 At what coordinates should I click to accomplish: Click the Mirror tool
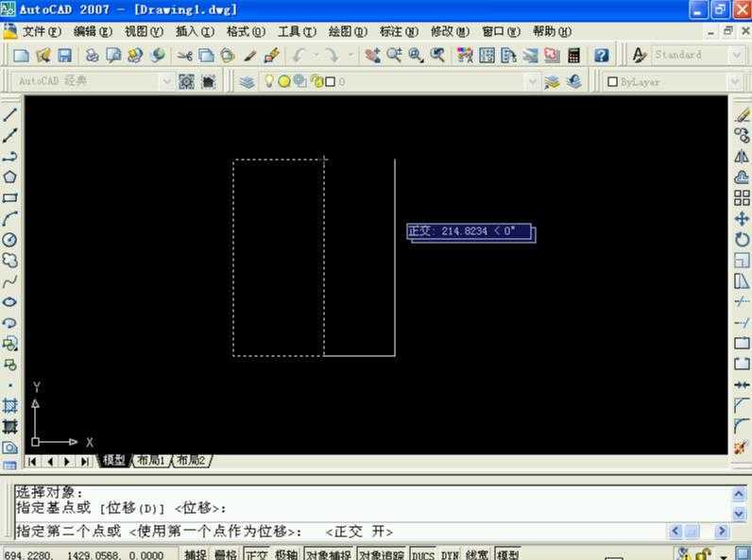742,157
